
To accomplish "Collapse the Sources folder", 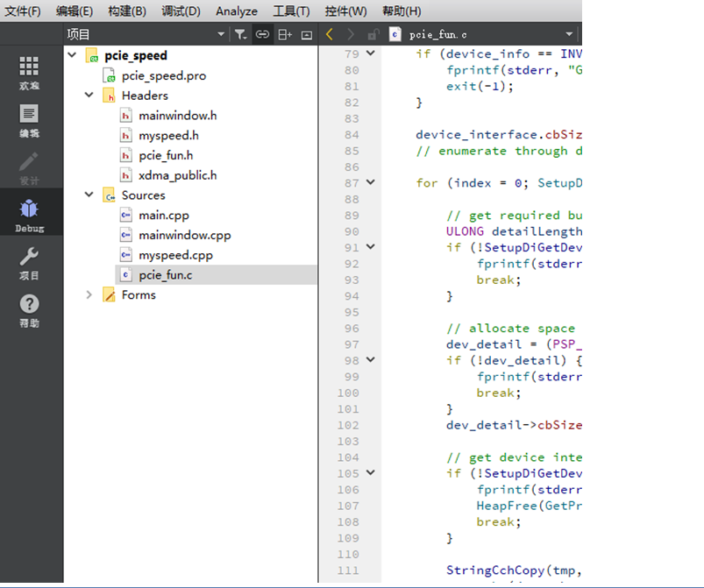I will pyautogui.click(x=89, y=195).
